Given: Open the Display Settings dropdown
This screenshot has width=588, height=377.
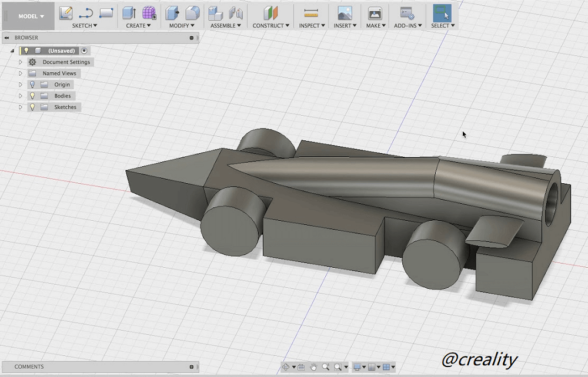Looking at the screenshot, I should (x=359, y=367).
